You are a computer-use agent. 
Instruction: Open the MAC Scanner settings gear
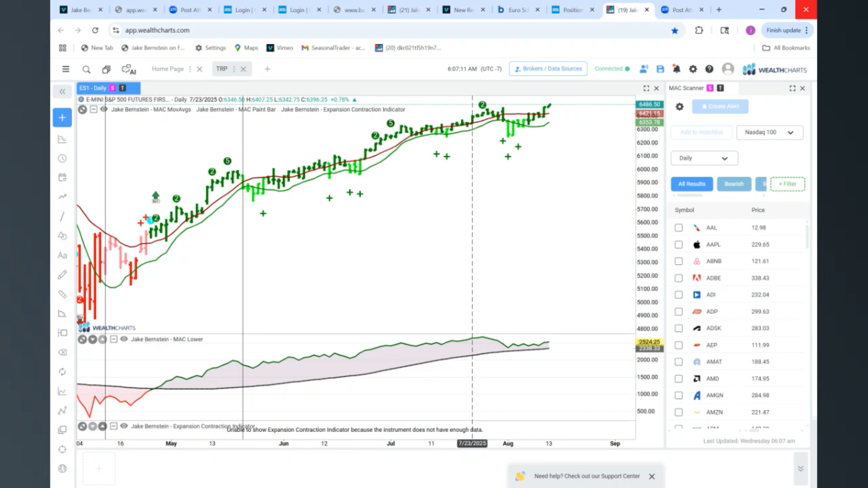[x=679, y=107]
